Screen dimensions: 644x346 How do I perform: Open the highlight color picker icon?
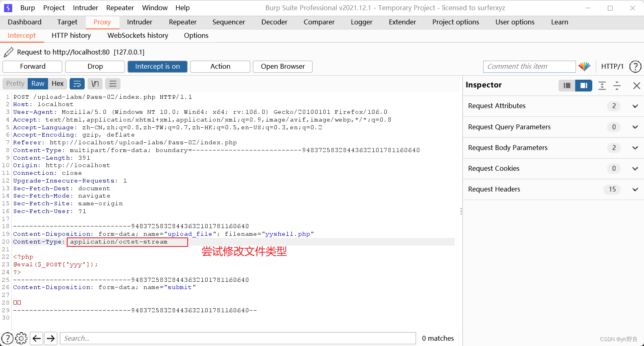click(584, 66)
